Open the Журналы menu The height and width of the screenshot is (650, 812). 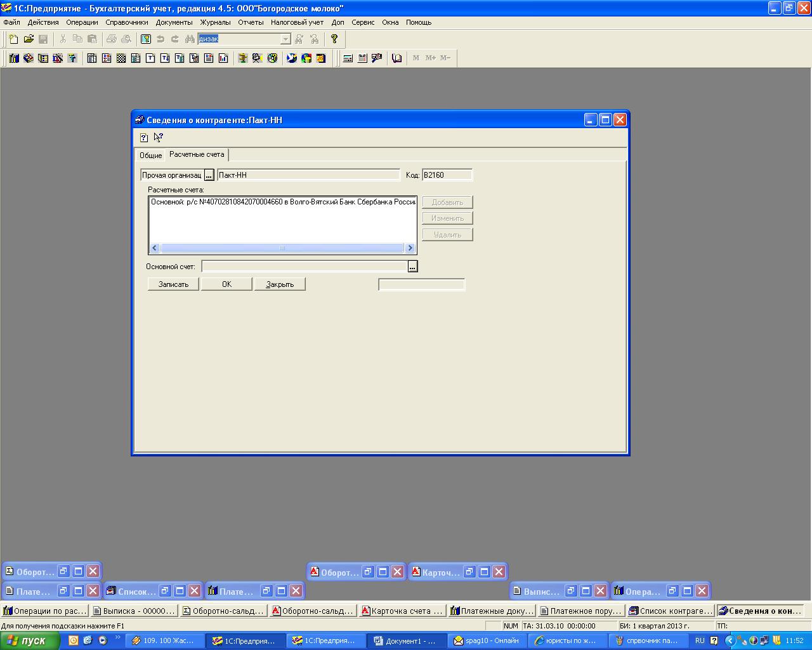(216, 22)
